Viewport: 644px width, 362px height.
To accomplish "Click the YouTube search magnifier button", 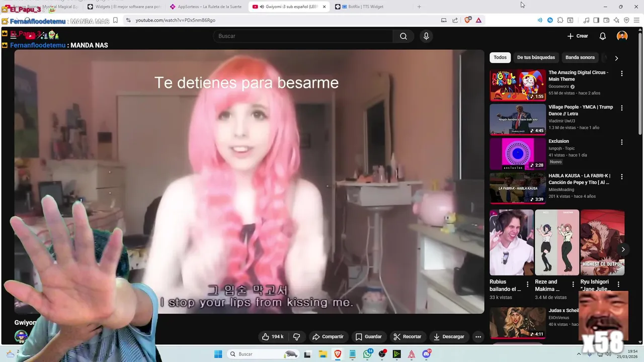I will pos(404,36).
